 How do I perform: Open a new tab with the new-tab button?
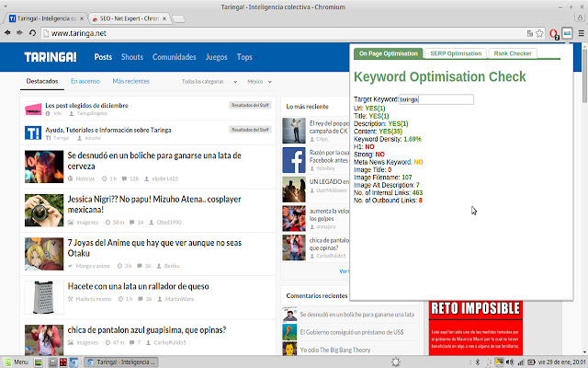click(x=179, y=18)
